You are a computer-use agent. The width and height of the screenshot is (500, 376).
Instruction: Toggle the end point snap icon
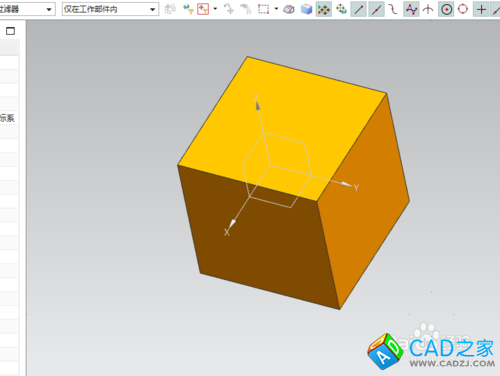pyautogui.click(x=359, y=9)
